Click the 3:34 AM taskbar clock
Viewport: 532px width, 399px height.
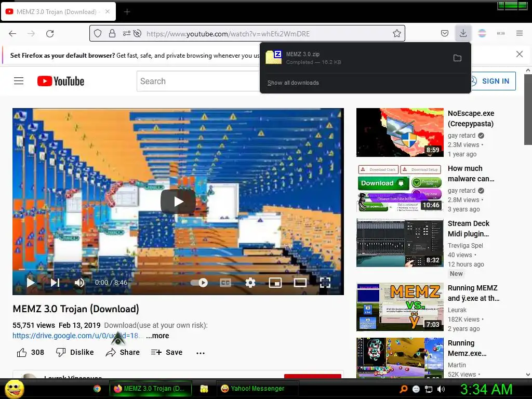pyautogui.click(x=486, y=389)
